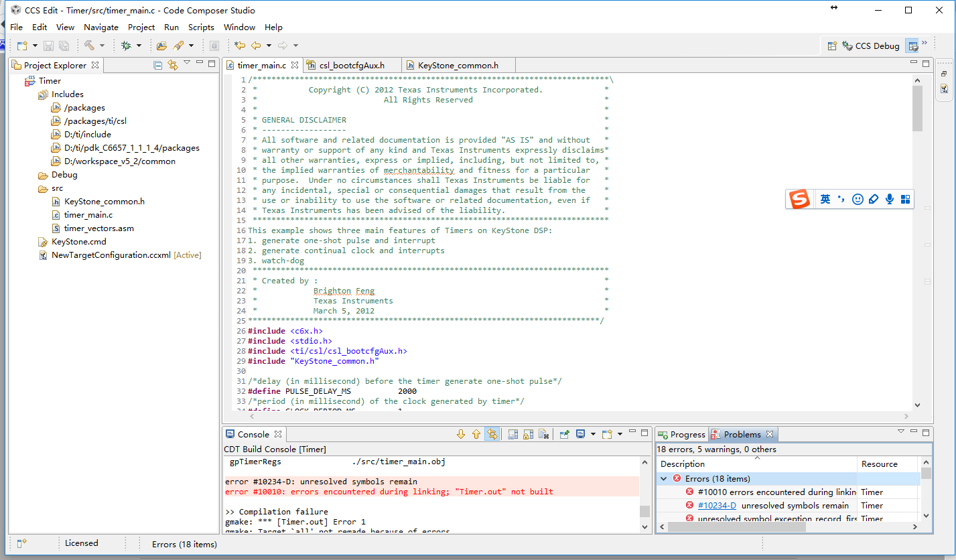This screenshot has width=956, height=560.
Task: Open the Build hammer dropdown arrow
Action: point(103,46)
